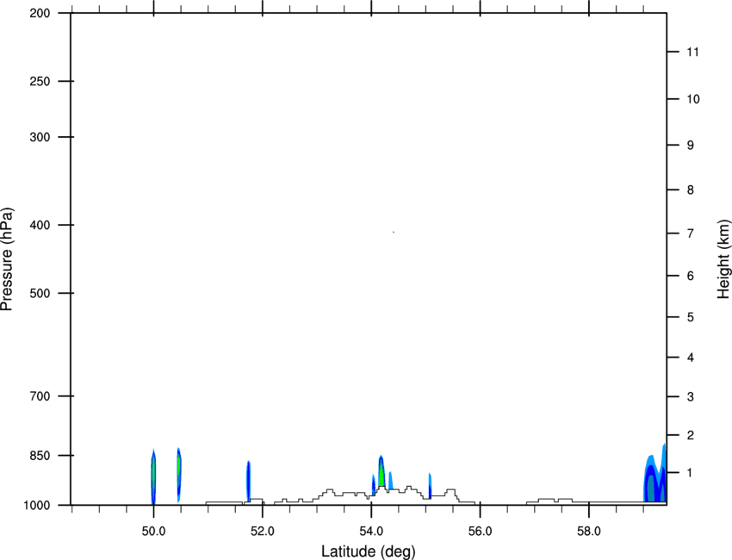Select the 400 pressure tick label
This screenshot has height=560, width=732.
click(40, 225)
